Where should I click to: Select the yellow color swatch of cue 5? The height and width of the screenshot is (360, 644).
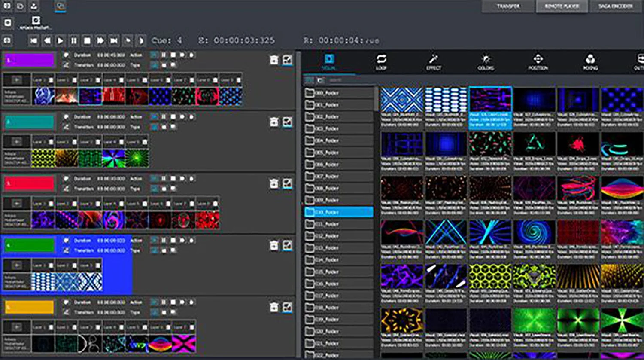pos(29,307)
